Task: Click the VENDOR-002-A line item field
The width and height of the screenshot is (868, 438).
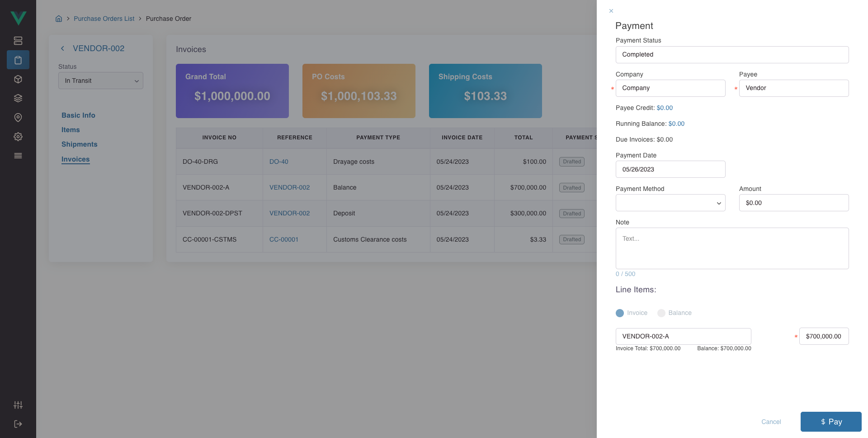Action: (x=683, y=336)
